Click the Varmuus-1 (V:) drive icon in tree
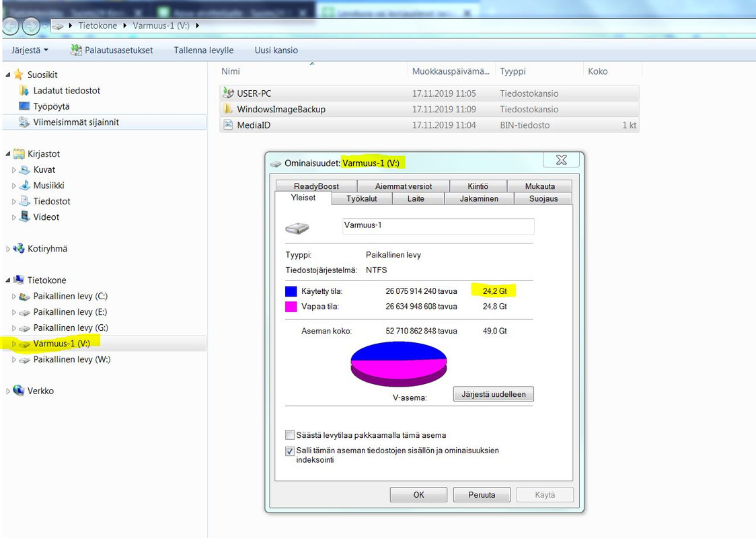This screenshot has width=756, height=538. point(24,344)
